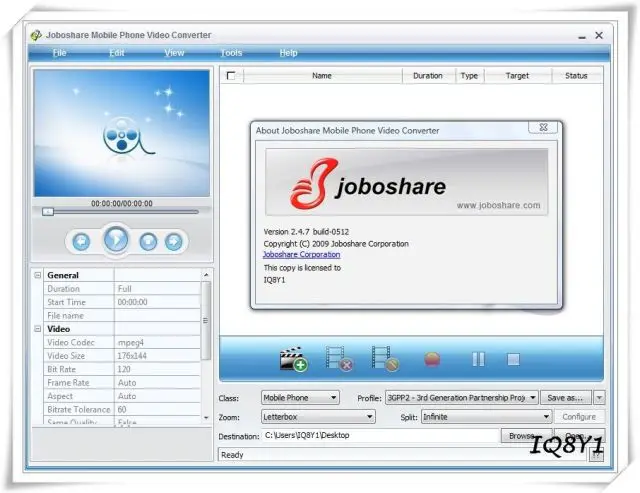Close the About Joboshare dialog
The width and height of the screenshot is (640, 493).
pos(543,127)
